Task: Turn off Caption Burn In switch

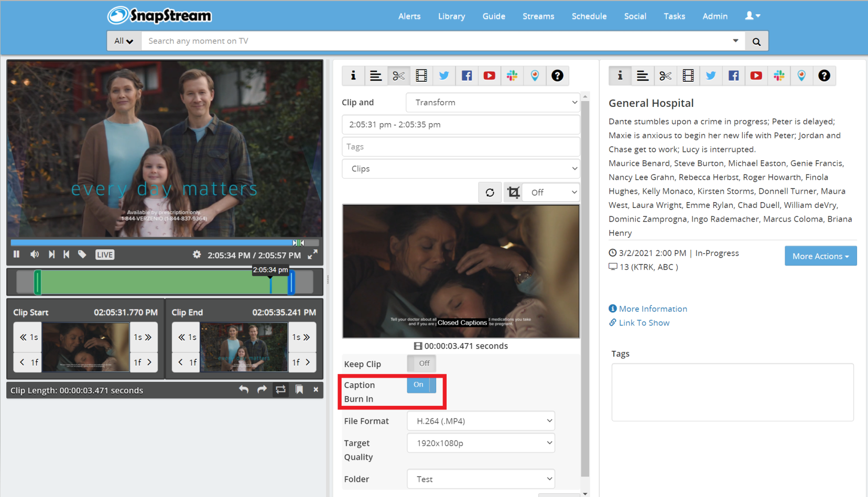Action: [x=421, y=385]
